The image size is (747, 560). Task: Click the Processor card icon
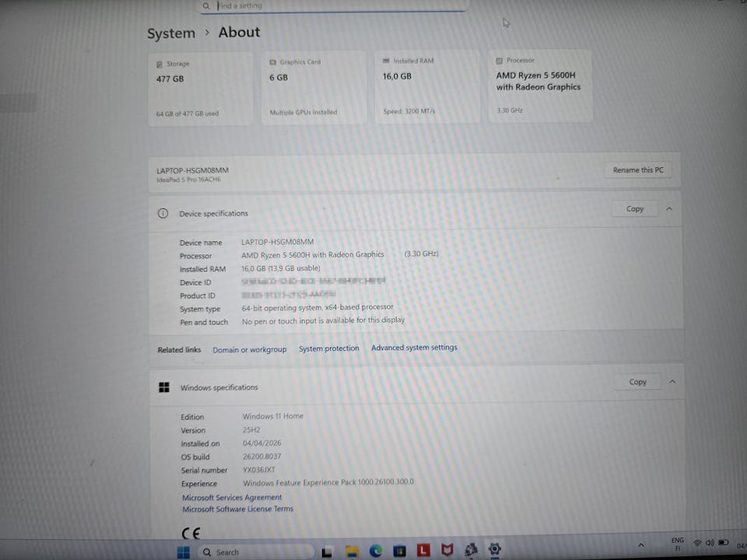pos(500,61)
